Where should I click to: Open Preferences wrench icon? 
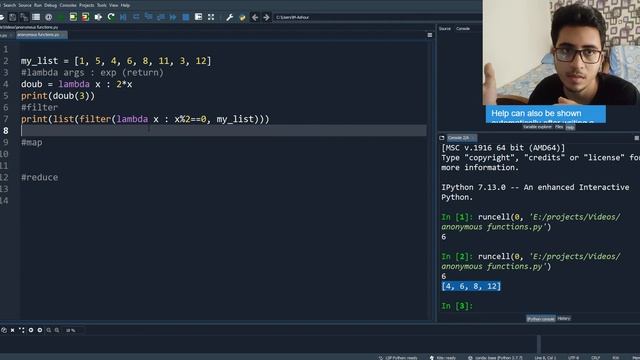[229, 17]
